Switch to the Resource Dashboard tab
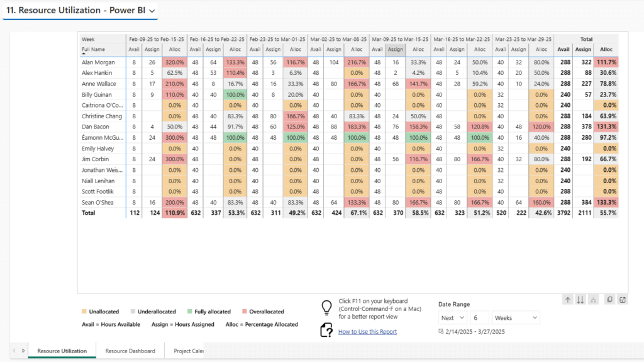The image size is (644, 362). point(130,351)
